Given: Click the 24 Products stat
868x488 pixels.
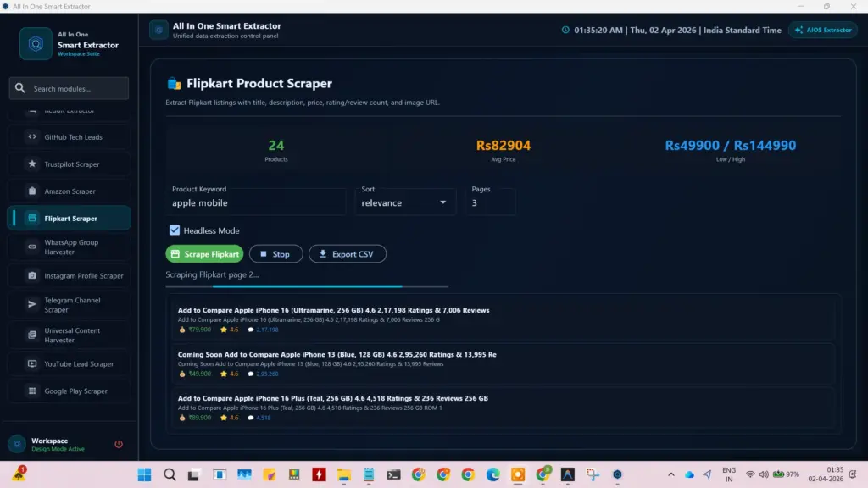Looking at the screenshot, I should 275,150.
